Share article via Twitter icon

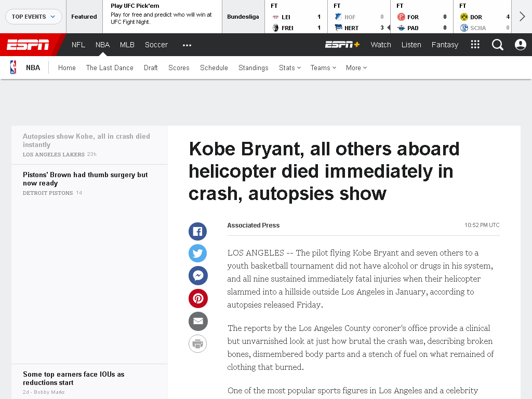pos(197,254)
